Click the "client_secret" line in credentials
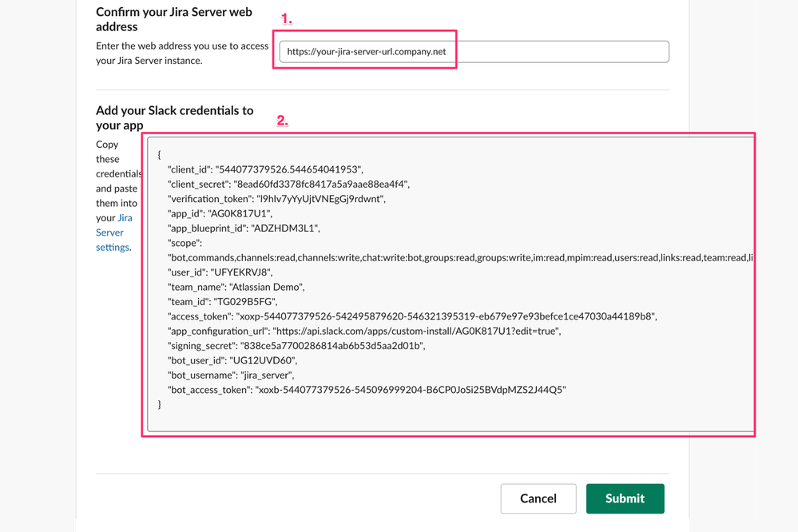The width and height of the screenshot is (798, 532). 288,184
